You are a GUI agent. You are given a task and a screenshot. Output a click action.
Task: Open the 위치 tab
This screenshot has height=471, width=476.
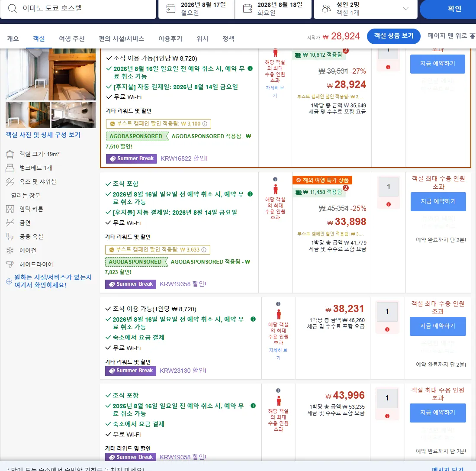202,39
